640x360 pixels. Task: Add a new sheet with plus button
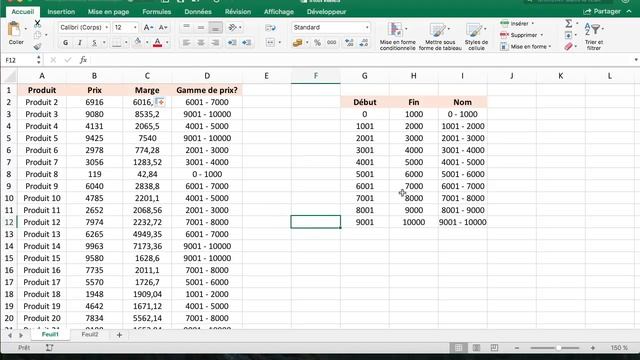(x=120, y=335)
